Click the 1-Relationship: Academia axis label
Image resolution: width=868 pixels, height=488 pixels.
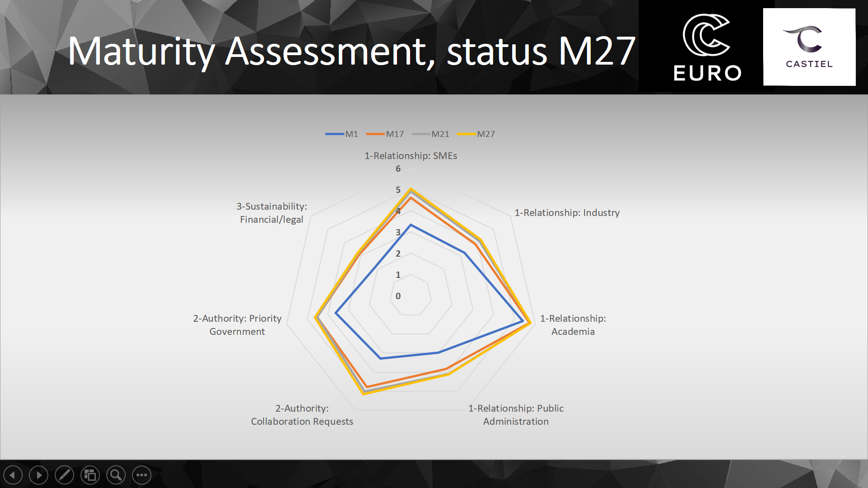click(573, 325)
